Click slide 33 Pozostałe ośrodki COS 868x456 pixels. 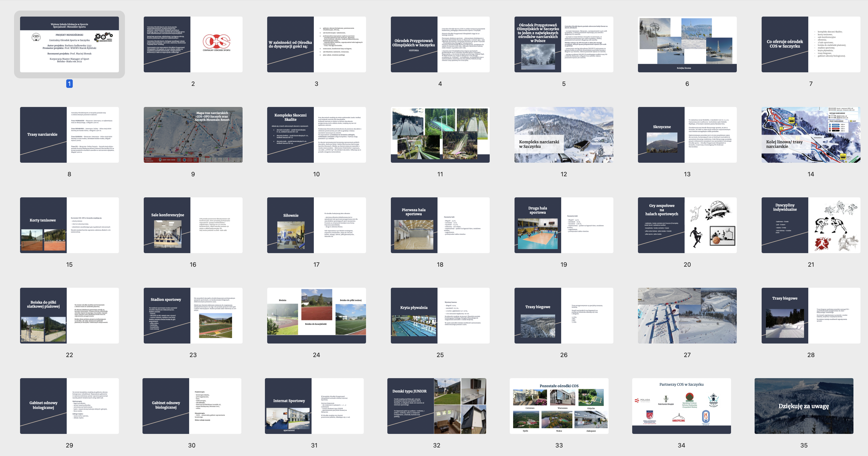(x=559, y=406)
